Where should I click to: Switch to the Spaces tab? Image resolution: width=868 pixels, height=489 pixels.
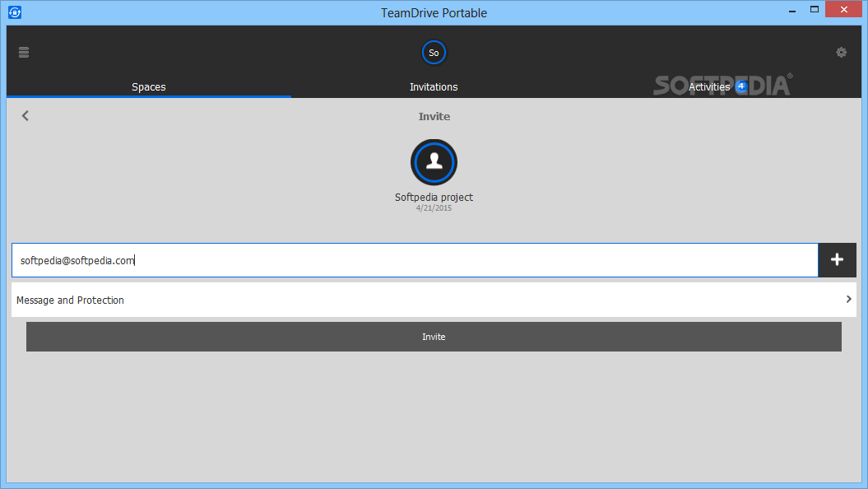(149, 87)
